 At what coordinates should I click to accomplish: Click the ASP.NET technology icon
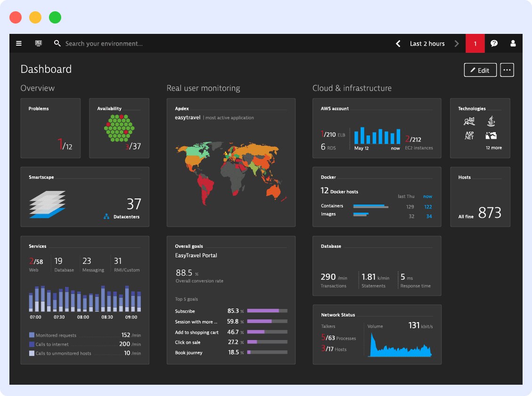[468, 135]
